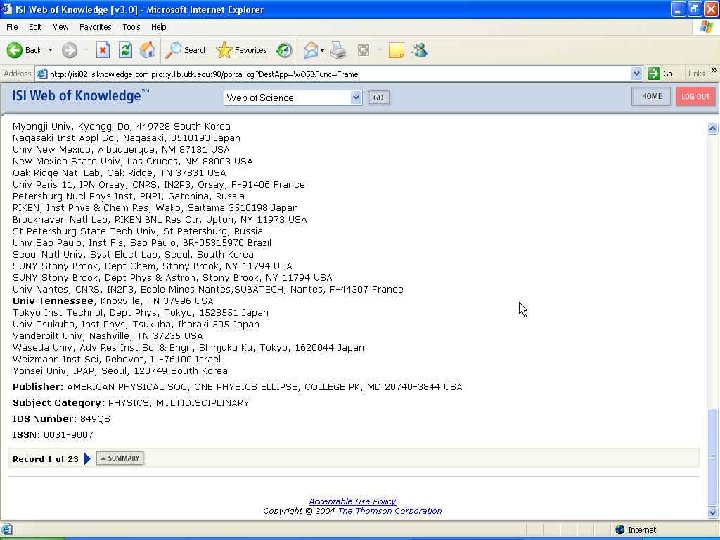The image size is (720, 540).
Task: Stop loading with the red X icon
Action: coord(103,50)
